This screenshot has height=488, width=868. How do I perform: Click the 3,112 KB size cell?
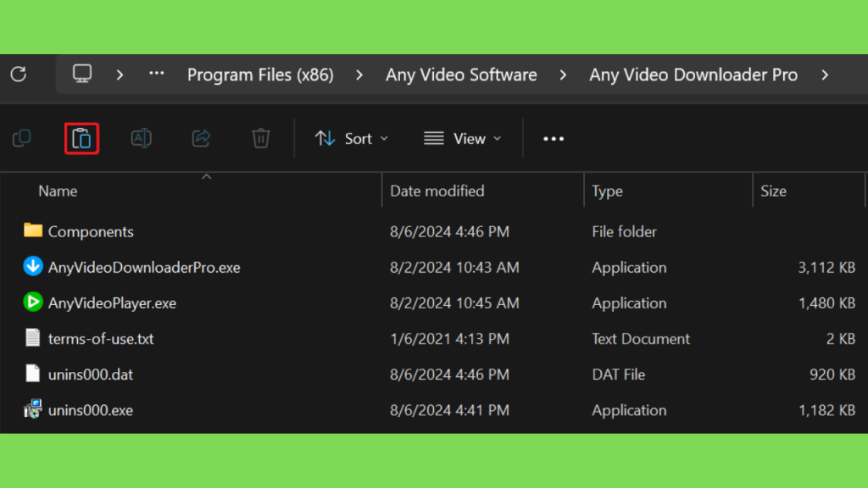[826, 268]
